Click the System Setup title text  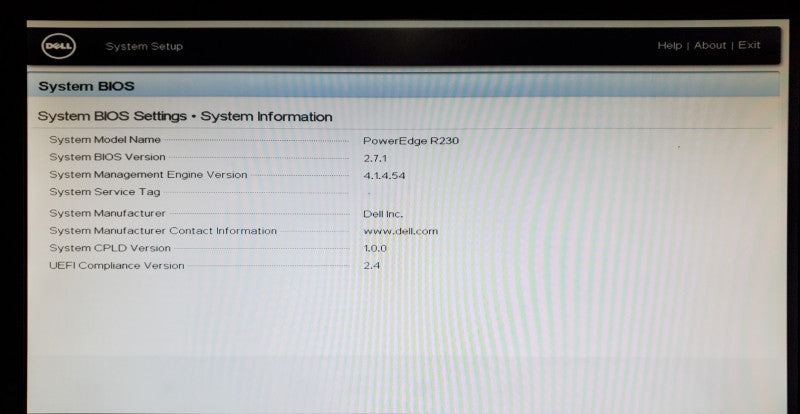click(x=144, y=46)
